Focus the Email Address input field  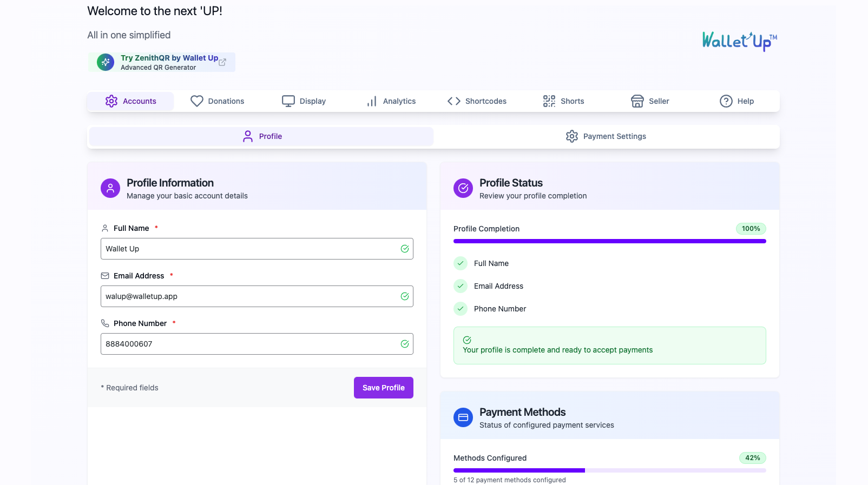257,296
